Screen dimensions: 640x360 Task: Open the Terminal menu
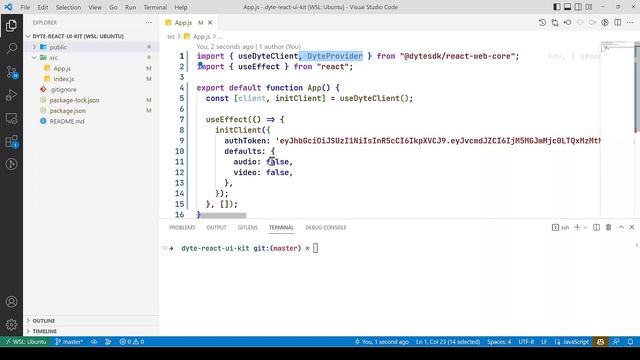155,7
